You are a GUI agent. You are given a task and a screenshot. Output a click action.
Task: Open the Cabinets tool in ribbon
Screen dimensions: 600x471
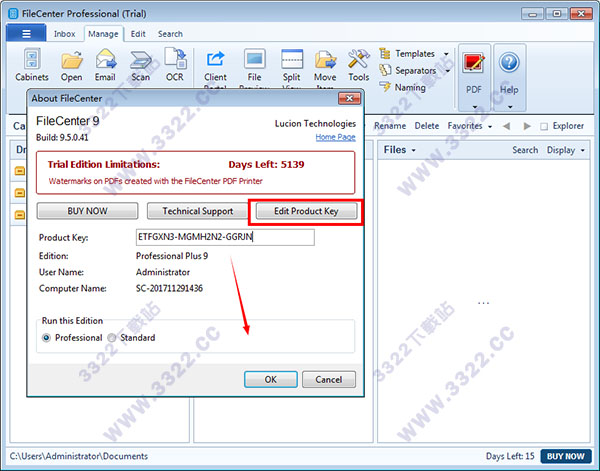(x=32, y=65)
